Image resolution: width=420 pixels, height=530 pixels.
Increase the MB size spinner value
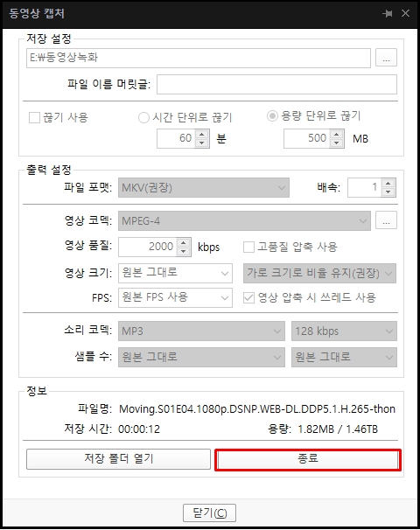(x=337, y=134)
